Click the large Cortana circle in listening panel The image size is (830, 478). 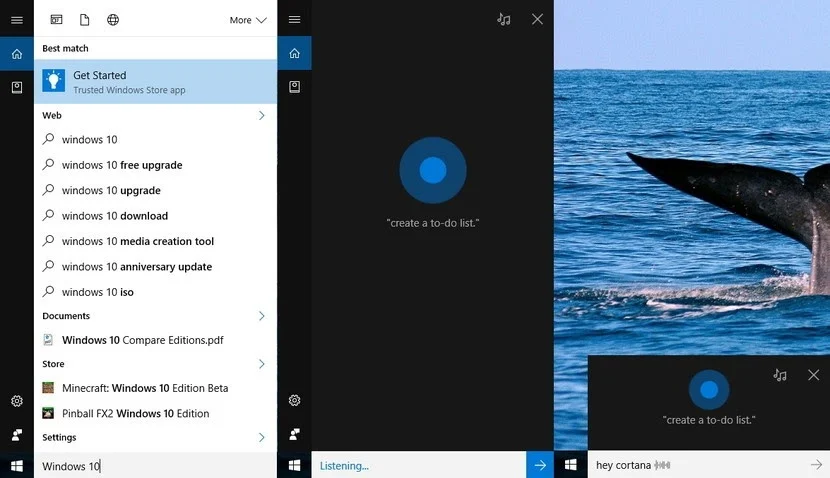click(x=432, y=170)
